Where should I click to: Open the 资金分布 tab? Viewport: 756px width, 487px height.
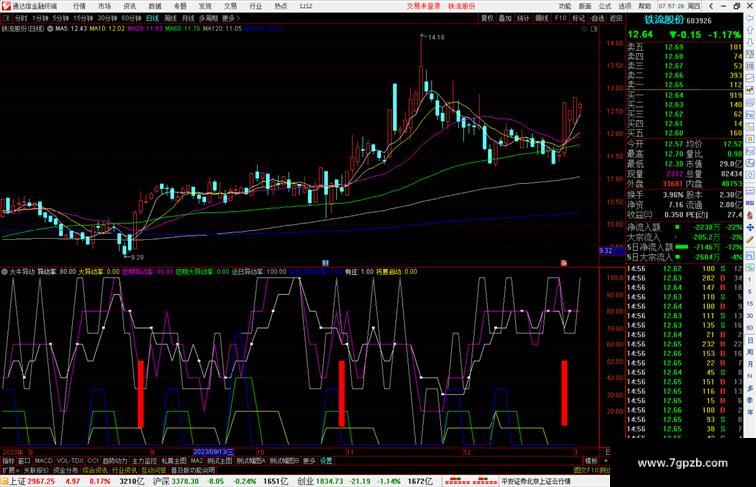tap(66, 470)
